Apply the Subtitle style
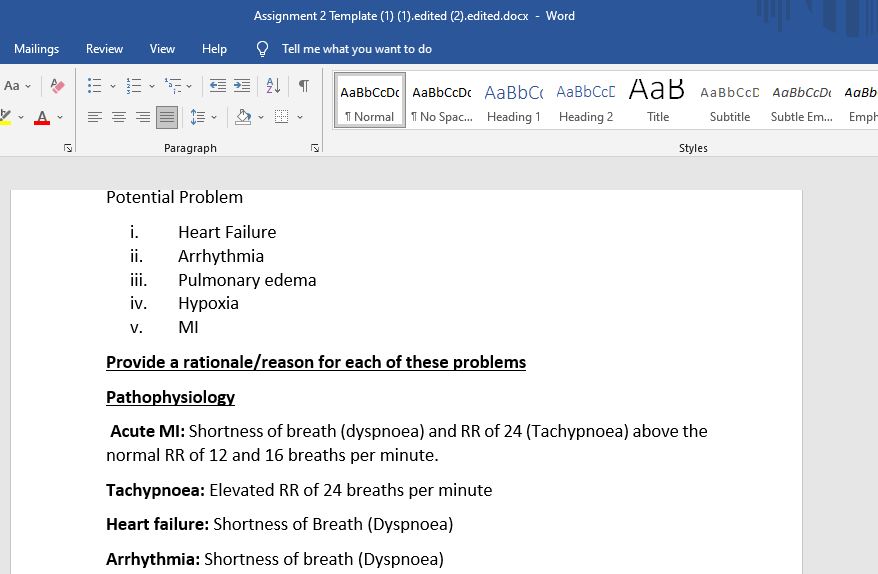Screen dimensions: 878x574 (x=730, y=101)
